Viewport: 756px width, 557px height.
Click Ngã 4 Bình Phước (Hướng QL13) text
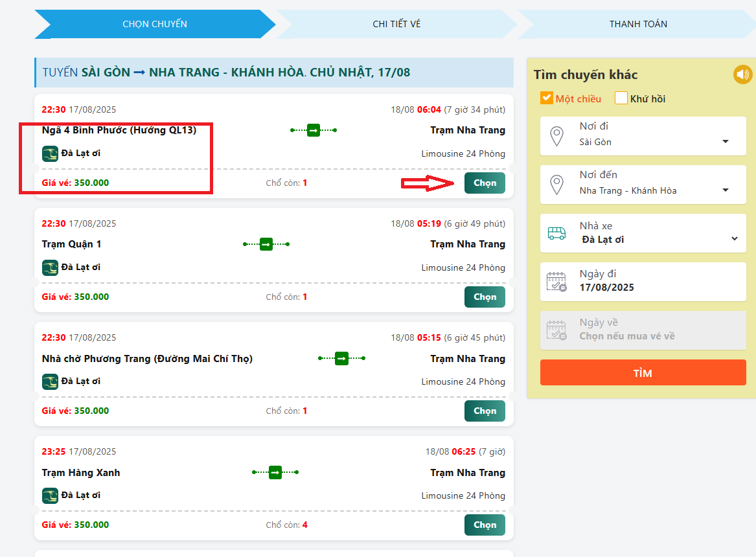tap(119, 130)
